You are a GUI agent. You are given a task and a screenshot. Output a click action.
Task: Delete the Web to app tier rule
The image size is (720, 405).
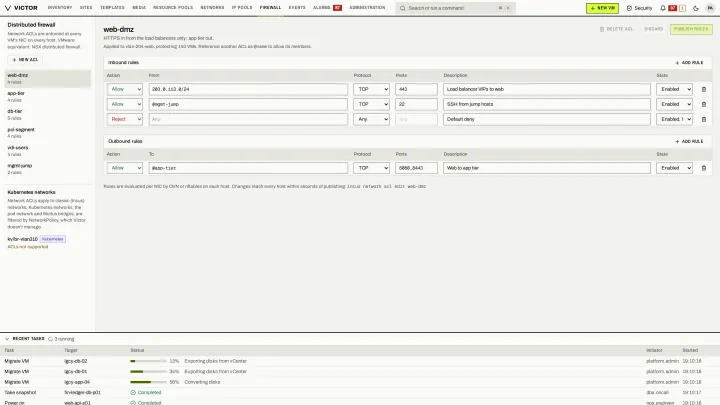point(703,168)
